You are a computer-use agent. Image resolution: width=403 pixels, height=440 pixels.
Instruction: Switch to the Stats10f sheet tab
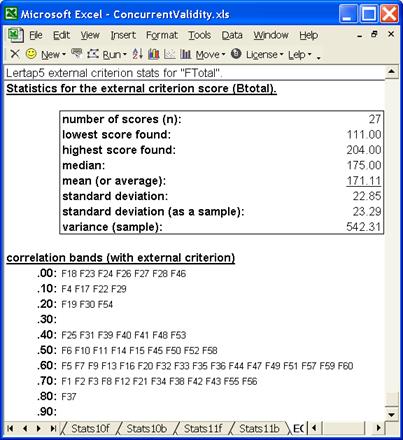pos(90,428)
